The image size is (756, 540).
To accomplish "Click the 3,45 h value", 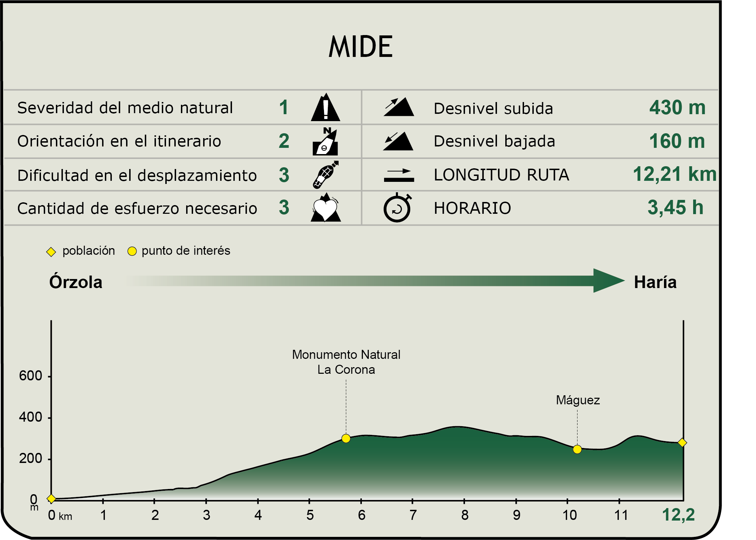I will (x=675, y=208).
